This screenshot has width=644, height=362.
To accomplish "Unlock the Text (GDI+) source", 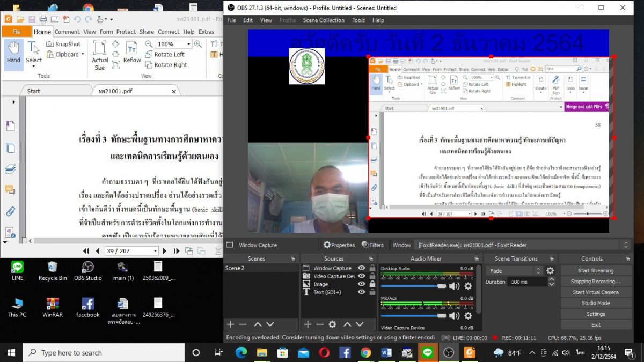I will [x=372, y=292].
